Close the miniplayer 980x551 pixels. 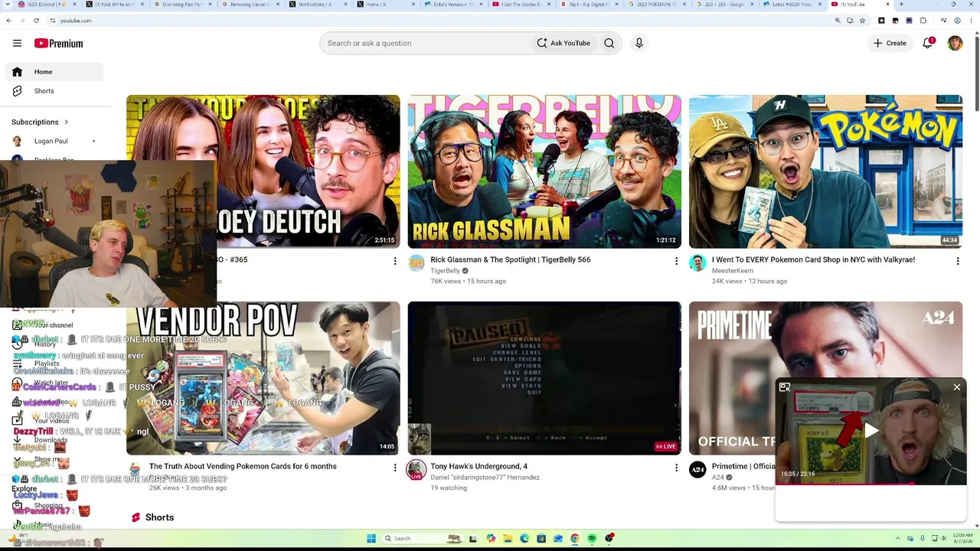tap(957, 388)
